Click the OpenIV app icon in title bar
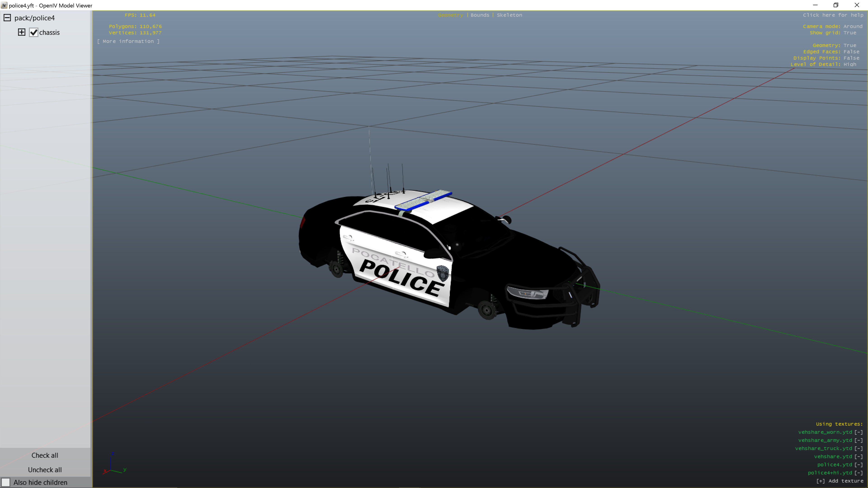 (x=4, y=5)
